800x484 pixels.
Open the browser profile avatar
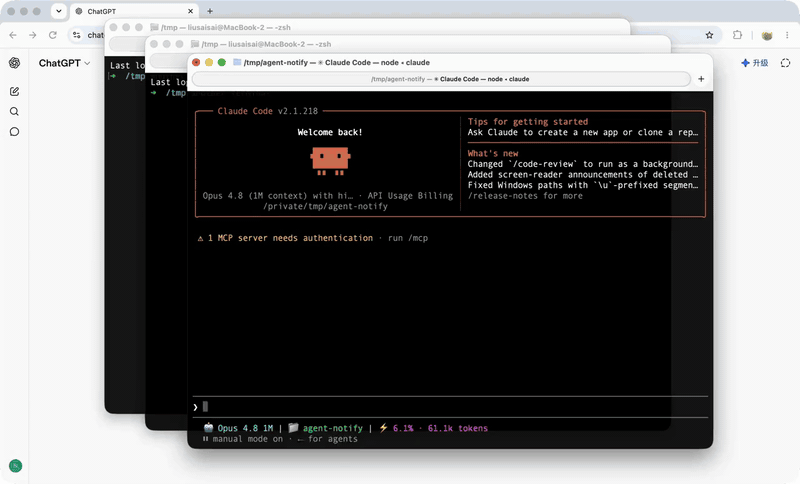767,35
